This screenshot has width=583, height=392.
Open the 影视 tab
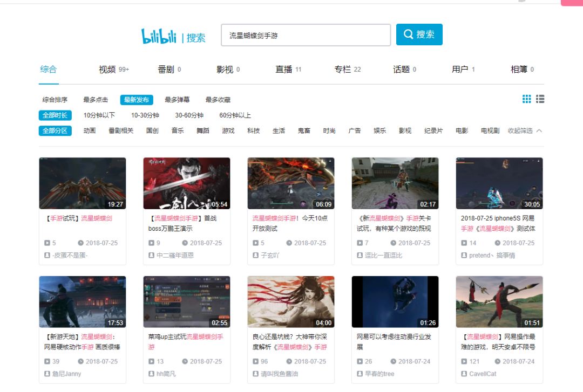[228, 70]
